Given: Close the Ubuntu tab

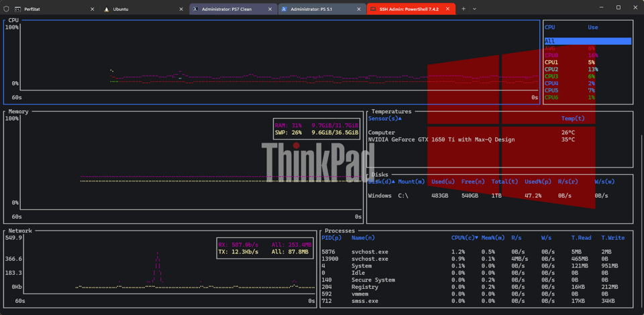Looking at the screenshot, I should click(x=180, y=9).
